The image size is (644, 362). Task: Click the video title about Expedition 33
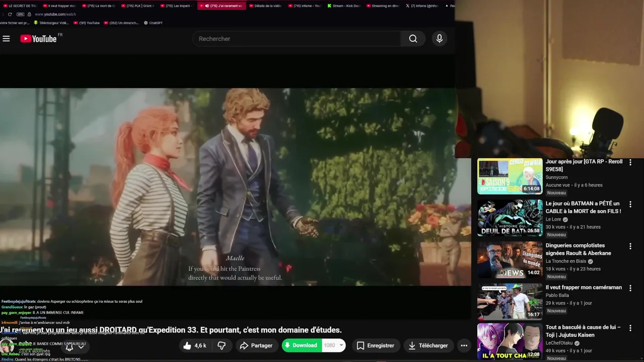point(171,330)
